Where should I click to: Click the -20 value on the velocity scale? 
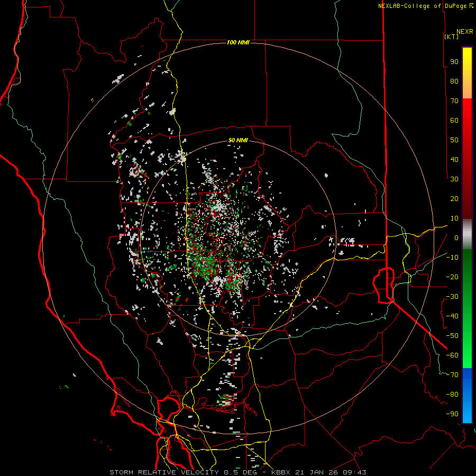(452, 277)
